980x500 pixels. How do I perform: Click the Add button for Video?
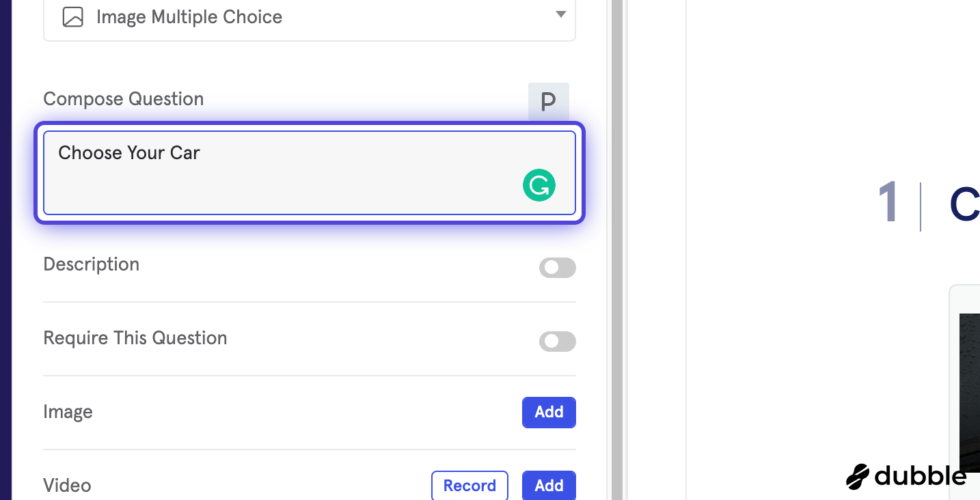click(549, 486)
